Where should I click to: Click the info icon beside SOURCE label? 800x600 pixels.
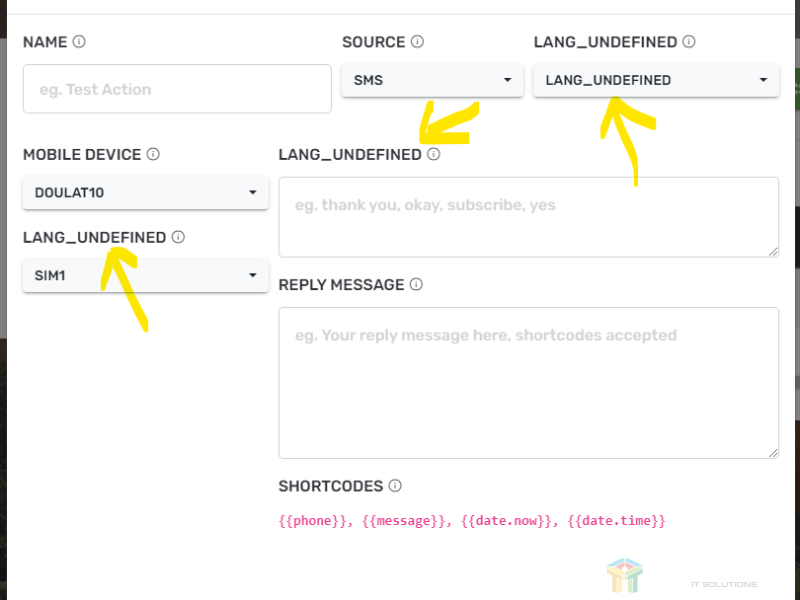click(x=417, y=42)
